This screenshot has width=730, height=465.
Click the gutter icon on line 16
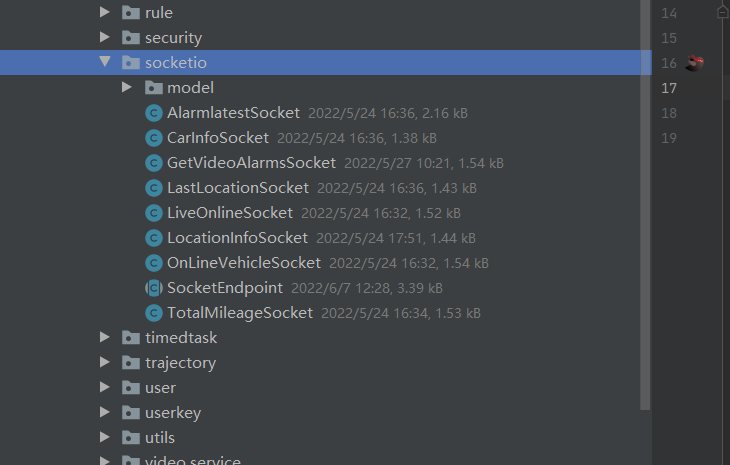[x=694, y=63]
